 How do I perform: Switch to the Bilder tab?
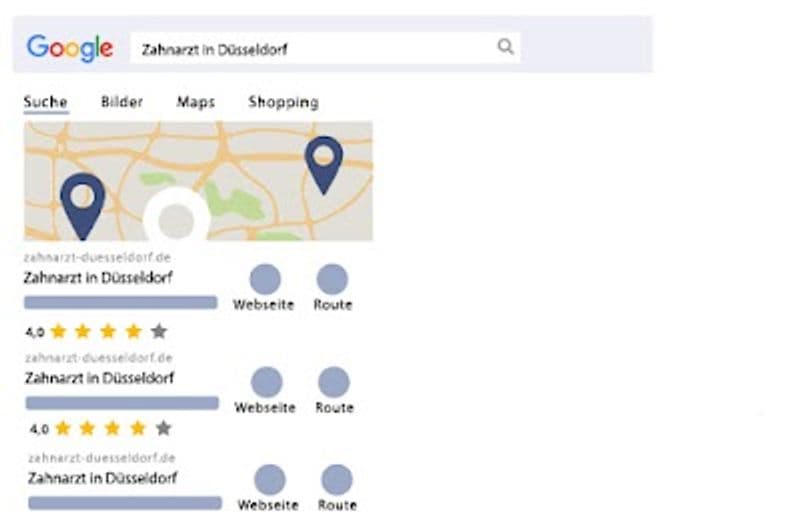click(x=122, y=102)
